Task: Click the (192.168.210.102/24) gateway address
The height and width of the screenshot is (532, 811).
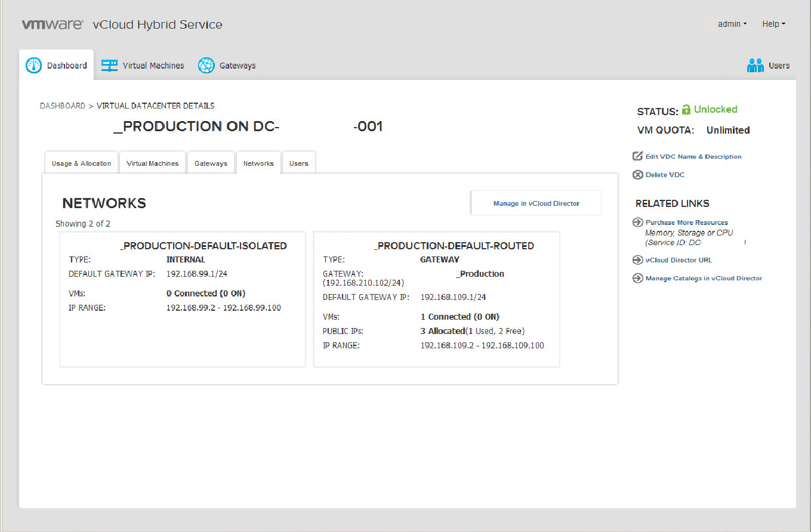Action: coord(363,283)
